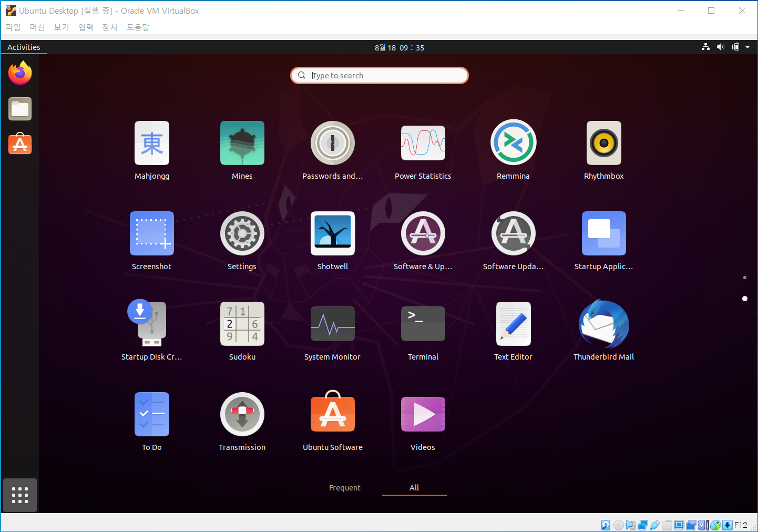Open Shotwell photo manager
This screenshot has height=532, width=758.
pyautogui.click(x=333, y=241)
